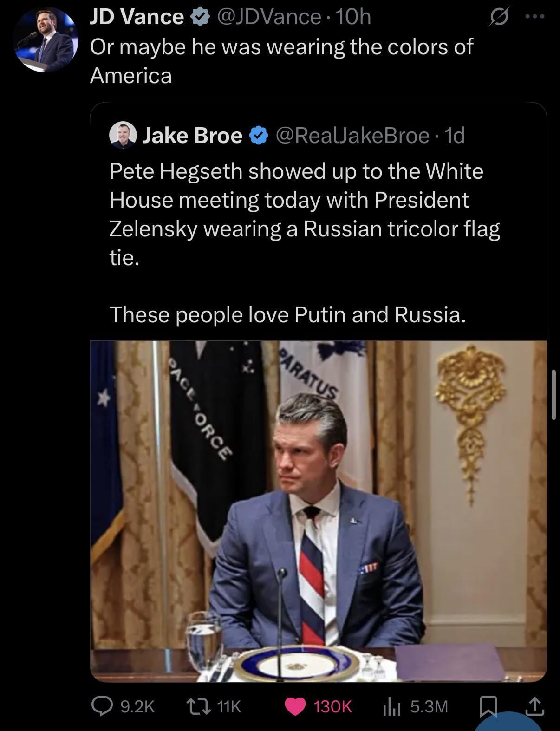Click Jake Broe's small avatar
This screenshot has height=731, width=560.
click(x=123, y=135)
